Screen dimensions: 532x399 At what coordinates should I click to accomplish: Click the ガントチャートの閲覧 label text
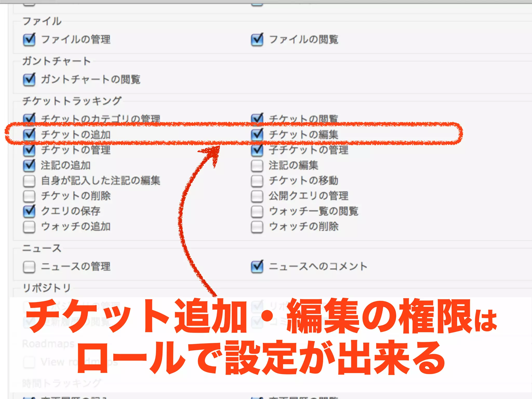click(91, 79)
